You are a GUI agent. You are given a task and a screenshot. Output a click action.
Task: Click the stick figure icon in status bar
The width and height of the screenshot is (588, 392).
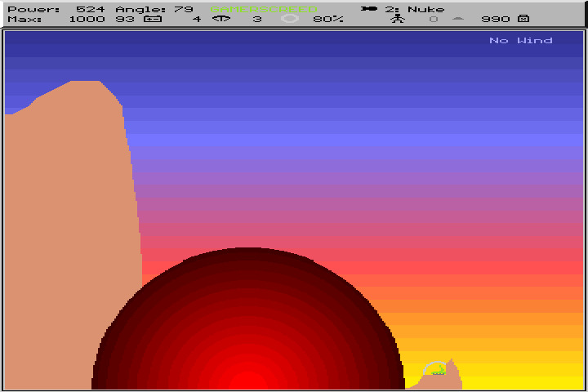[x=398, y=19]
